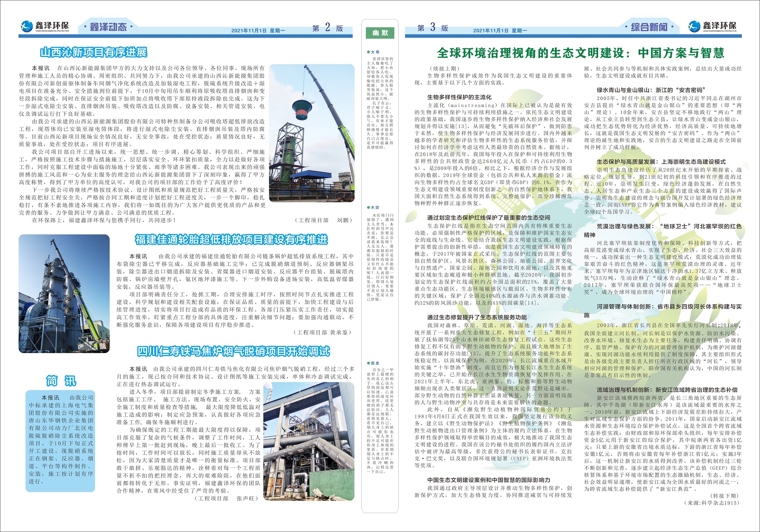
Task: Click the blue 简讯 news brief box
Action: [x=60, y=440]
